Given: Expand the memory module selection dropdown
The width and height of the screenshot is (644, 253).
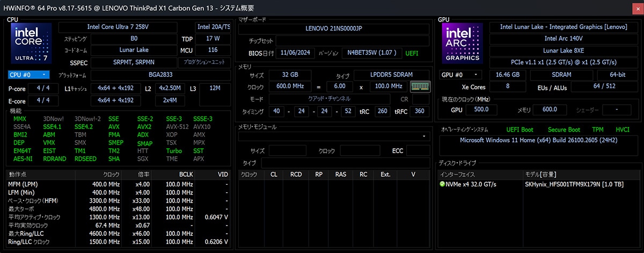Looking at the screenshot, I should click(334, 136).
